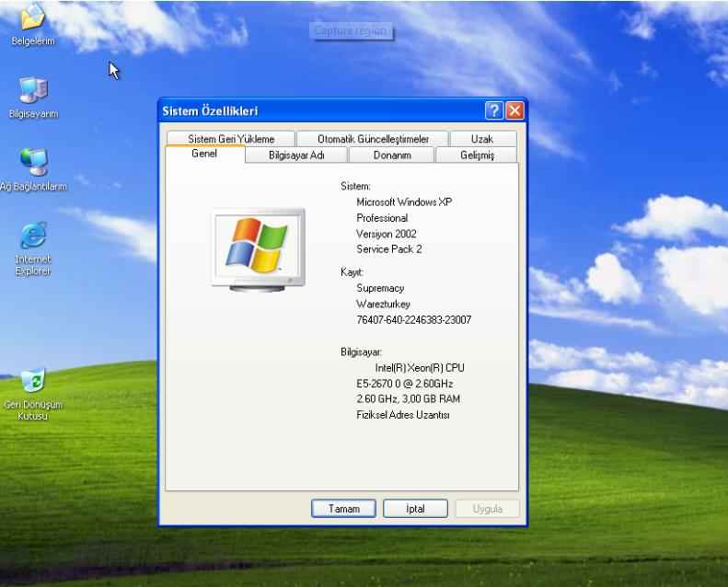Open the Otomatik Güncelleştirmeler tab

click(373, 139)
